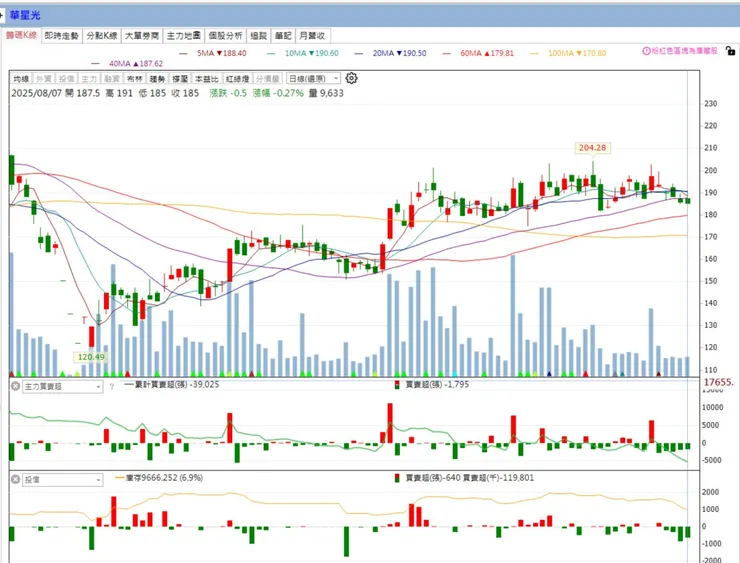The image size is (740, 563).
Task: Switch to the 個股分析 tab
Action: [x=226, y=35]
